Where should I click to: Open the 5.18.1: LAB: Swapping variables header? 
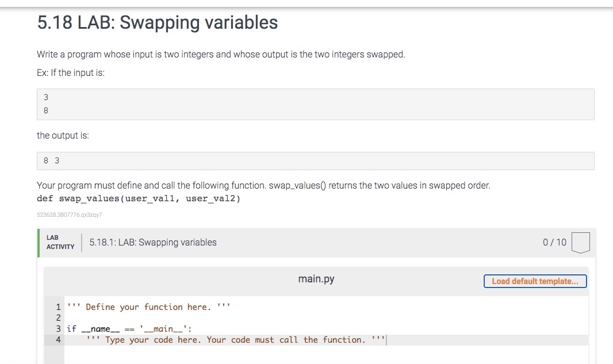click(x=153, y=243)
